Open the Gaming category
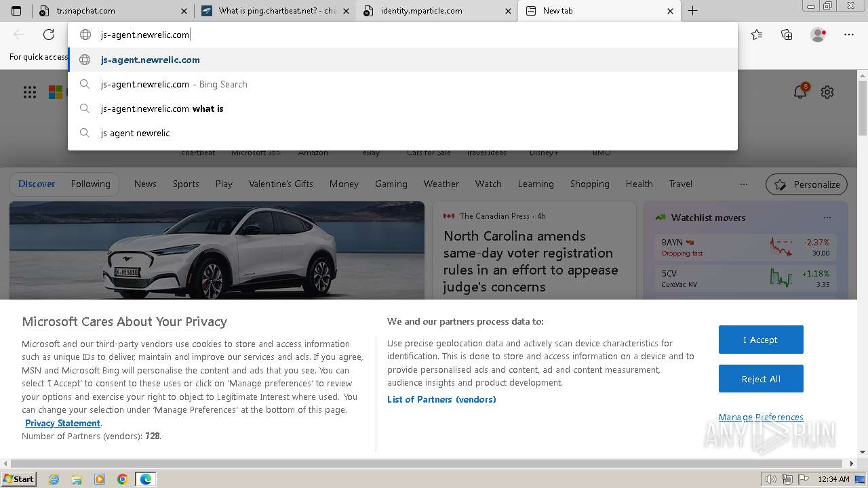 point(391,184)
